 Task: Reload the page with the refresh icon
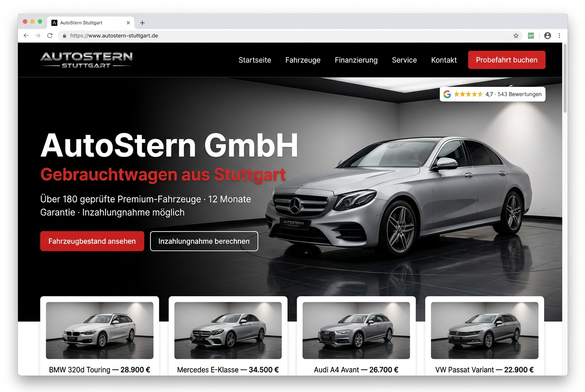tap(50, 36)
